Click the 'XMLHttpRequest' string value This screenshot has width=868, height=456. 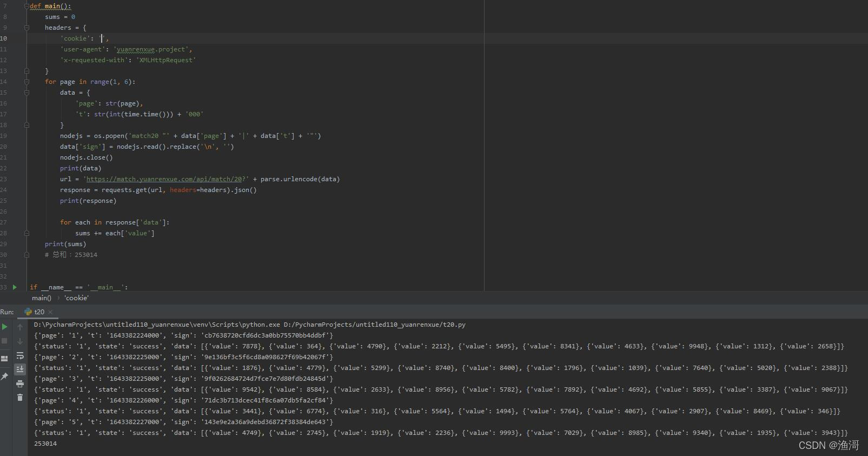coord(166,60)
